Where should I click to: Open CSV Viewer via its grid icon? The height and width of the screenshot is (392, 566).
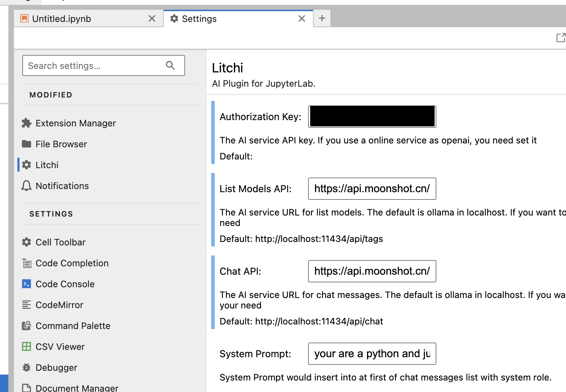[x=26, y=346]
